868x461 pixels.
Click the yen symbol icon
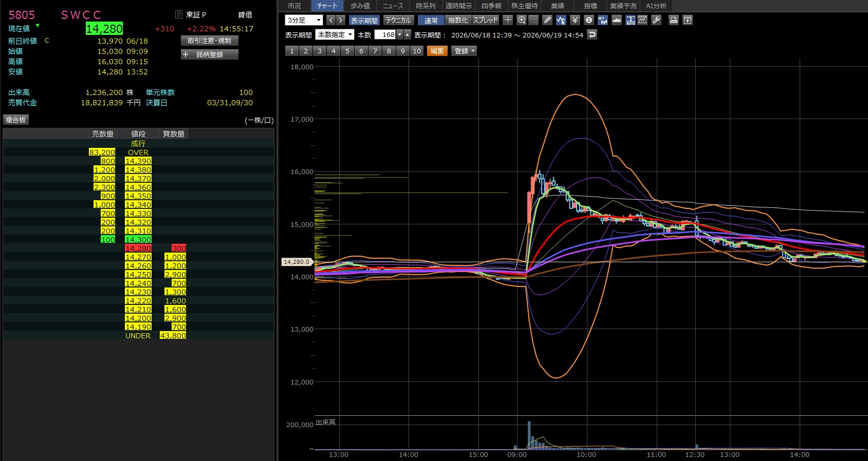[575, 20]
